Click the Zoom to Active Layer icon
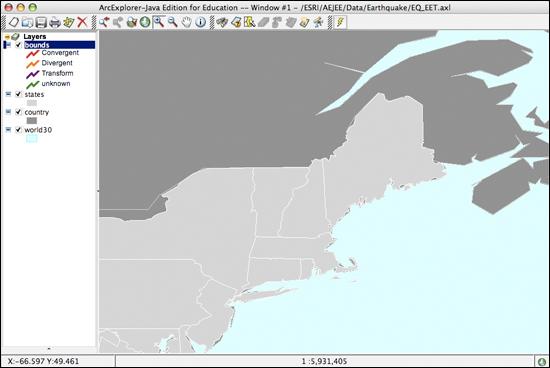The image size is (550, 368). point(132,22)
